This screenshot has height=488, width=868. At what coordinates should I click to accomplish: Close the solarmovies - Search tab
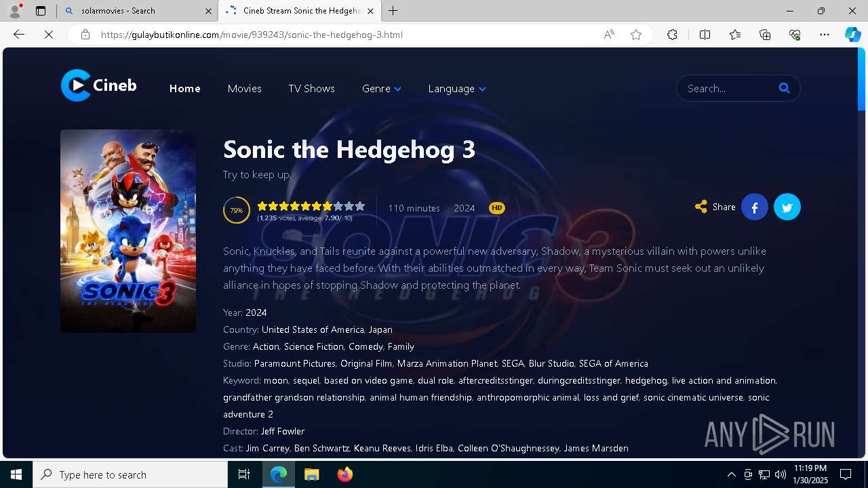[x=209, y=11]
